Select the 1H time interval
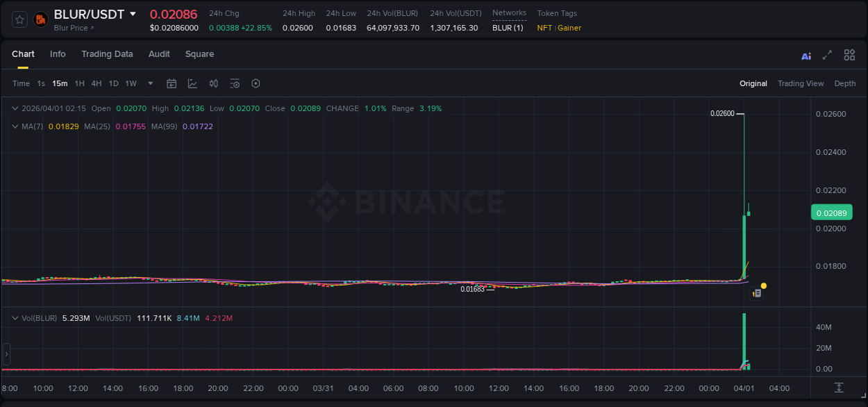 [78, 83]
